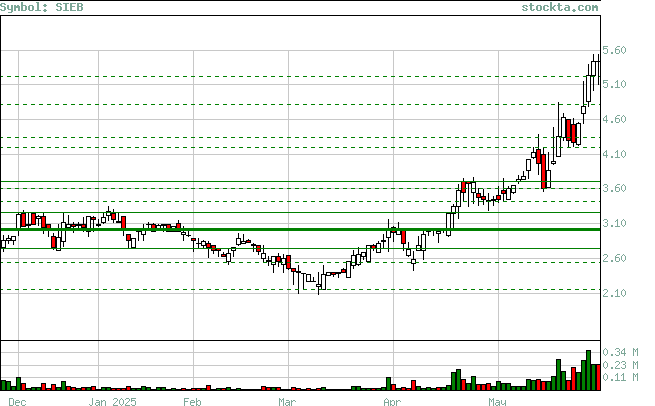The image size is (655, 406).
Task: Click the Apr date axis label
Action: click(392, 402)
